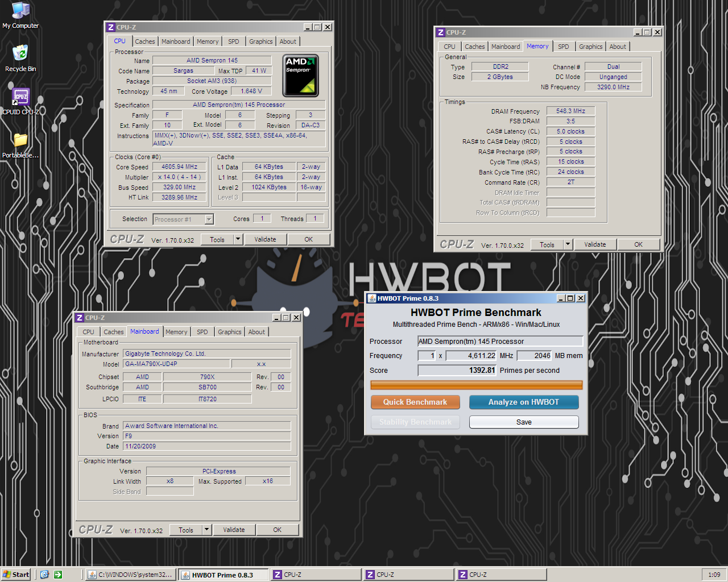Image resolution: width=728 pixels, height=582 pixels.
Task: Click the 4,611.22 frequency field
Action: coord(471,356)
